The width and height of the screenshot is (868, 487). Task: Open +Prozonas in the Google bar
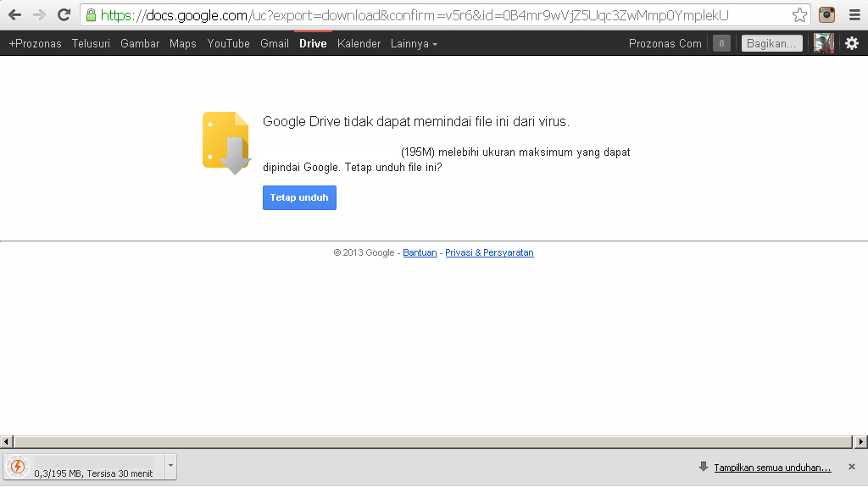coord(36,43)
